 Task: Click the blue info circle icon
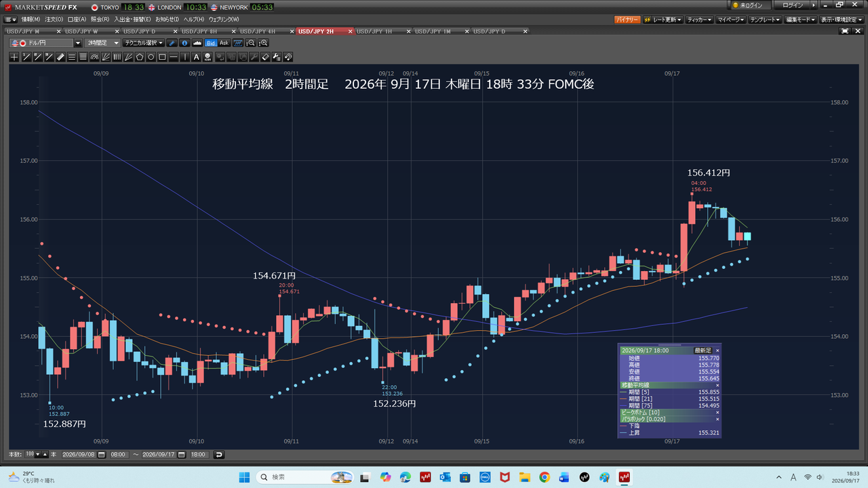[x=185, y=43]
